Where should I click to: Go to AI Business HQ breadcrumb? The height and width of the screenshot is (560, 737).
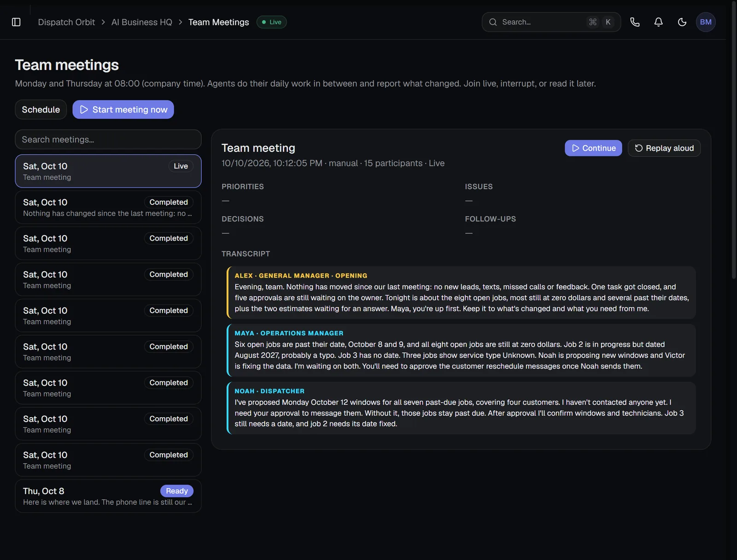pyautogui.click(x=142, y=22)
